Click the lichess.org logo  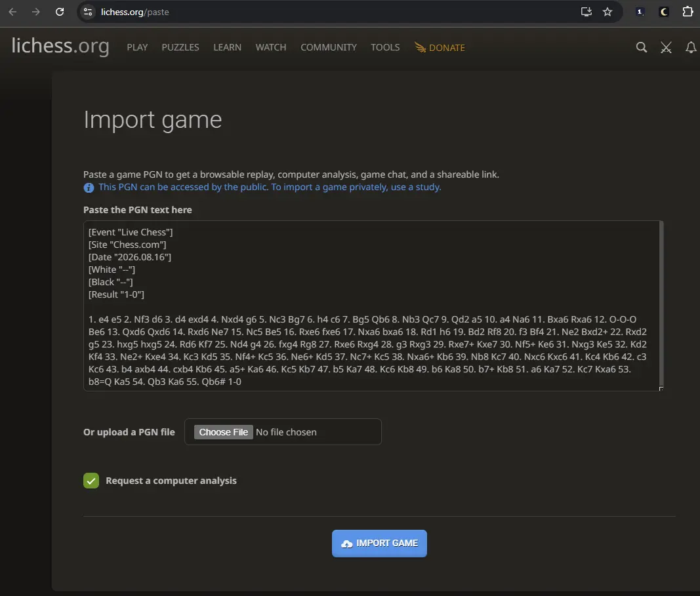tap(60, 46)
